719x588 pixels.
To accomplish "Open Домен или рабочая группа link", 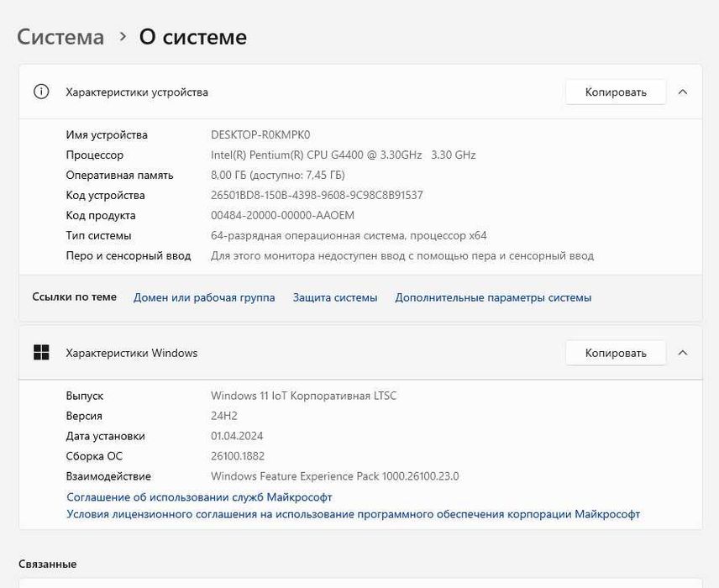I will pos(204,297).
